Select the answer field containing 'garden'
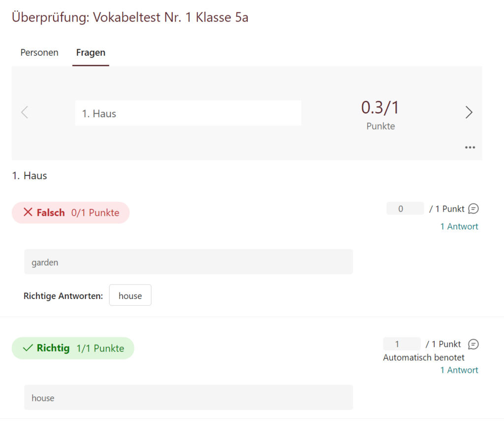This screenshot has height=425, width=504. click(x=189, y=262)
